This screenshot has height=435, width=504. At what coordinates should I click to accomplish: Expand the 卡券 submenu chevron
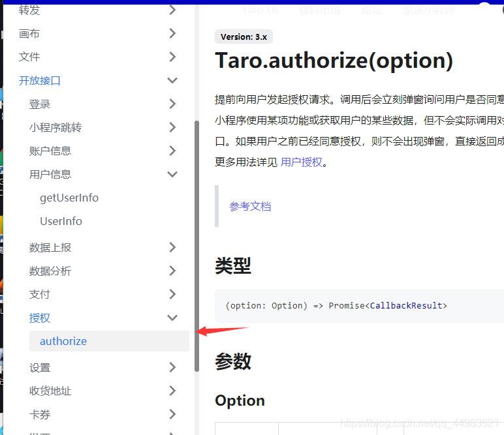[172, 414]
